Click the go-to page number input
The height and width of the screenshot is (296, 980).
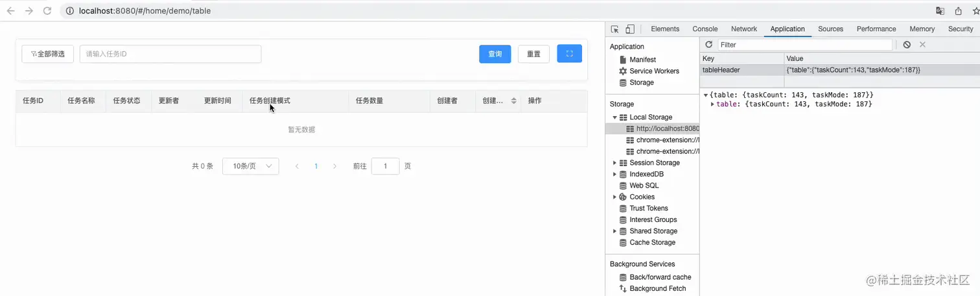[x=386, y=166]
